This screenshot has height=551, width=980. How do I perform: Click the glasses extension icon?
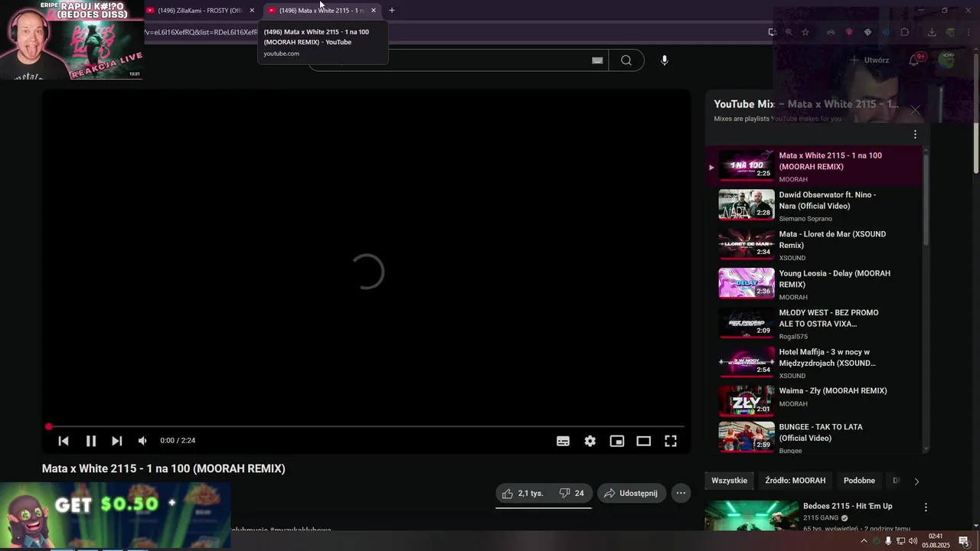831,32
